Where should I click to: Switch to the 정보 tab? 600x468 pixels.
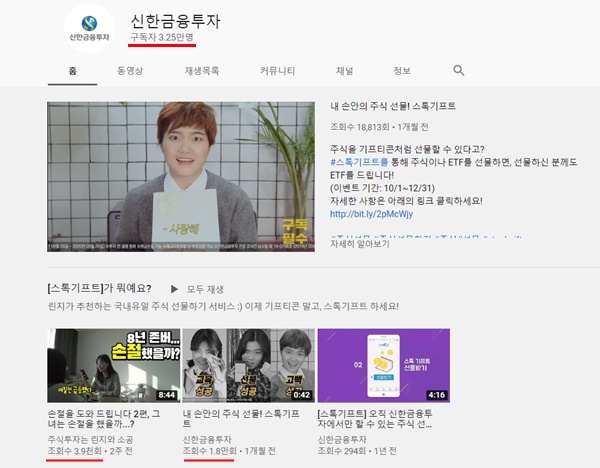[x=402, y=71]
